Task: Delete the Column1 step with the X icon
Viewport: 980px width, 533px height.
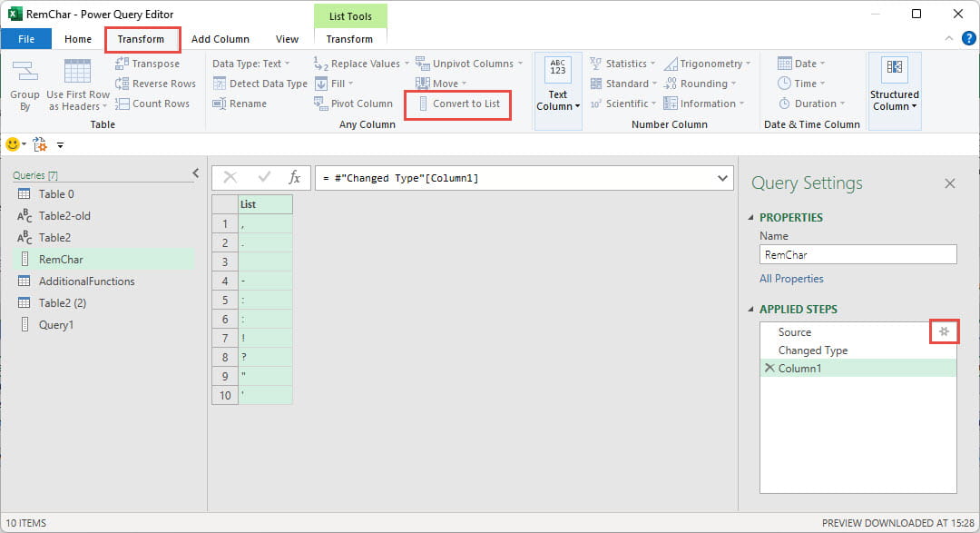Action: tap(770, 368)
